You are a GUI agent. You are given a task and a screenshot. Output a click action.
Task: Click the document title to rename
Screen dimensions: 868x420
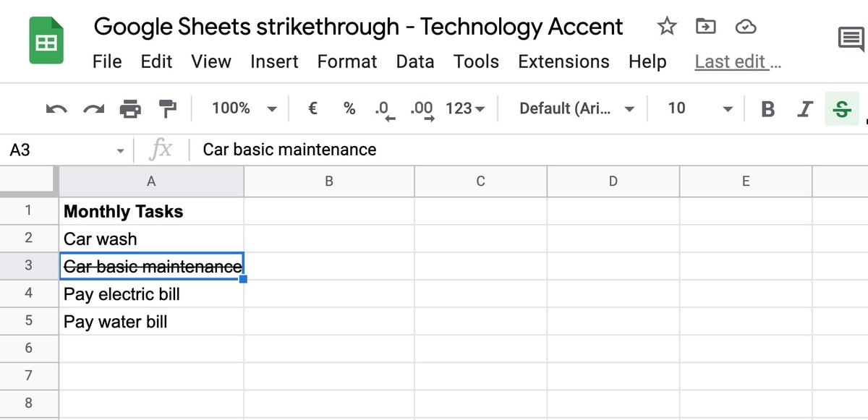point(358,27)
